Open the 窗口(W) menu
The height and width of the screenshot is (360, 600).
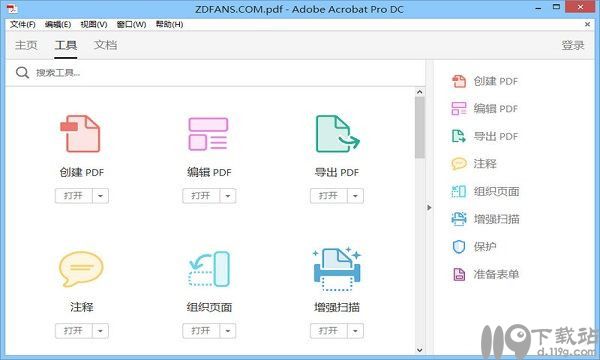pyautogui.click(x=131, y=24)
